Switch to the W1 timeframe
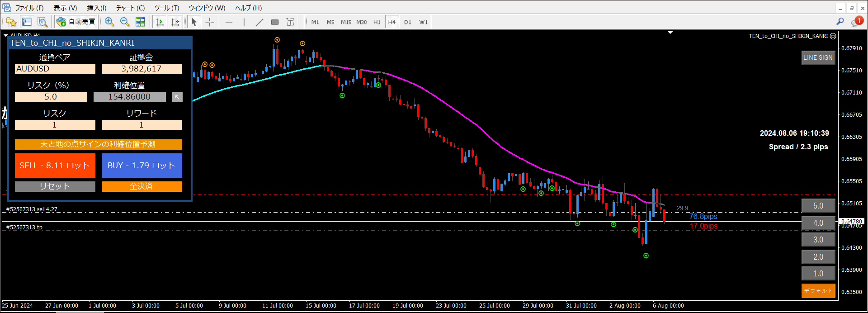This screenshot has height=313, width=868. (423, 22)
